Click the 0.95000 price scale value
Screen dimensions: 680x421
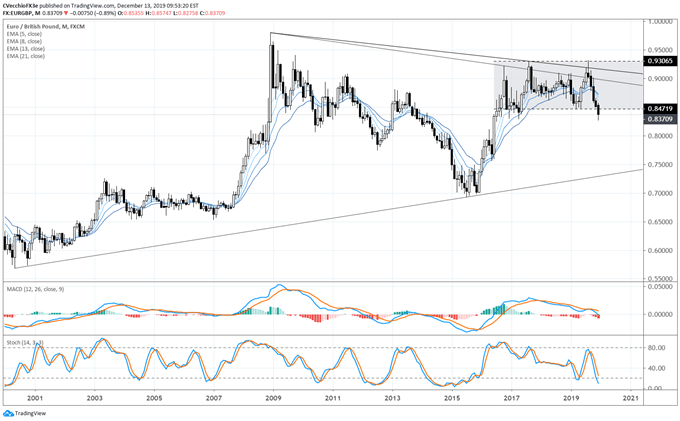660,50
